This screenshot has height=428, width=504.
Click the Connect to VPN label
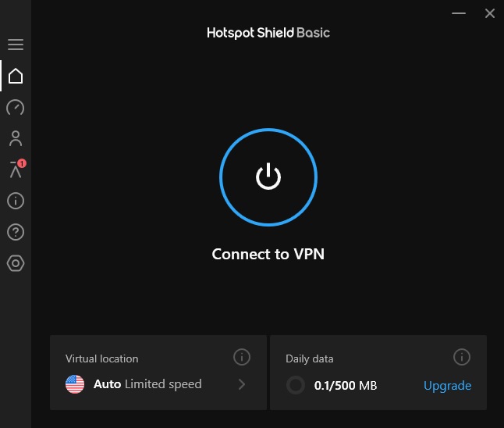click(x=268, y=255)
